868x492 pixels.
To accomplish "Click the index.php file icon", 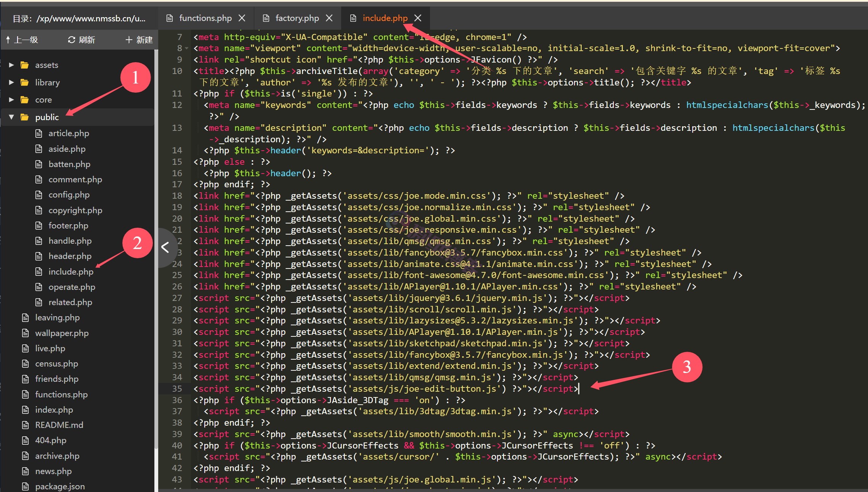I will pos(25,410).
